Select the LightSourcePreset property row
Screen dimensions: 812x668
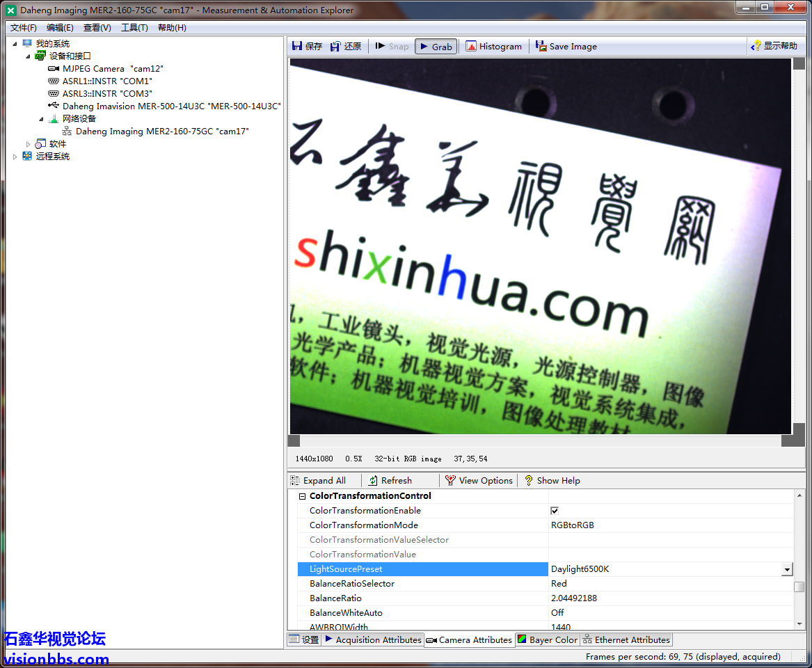coord(545,569)
